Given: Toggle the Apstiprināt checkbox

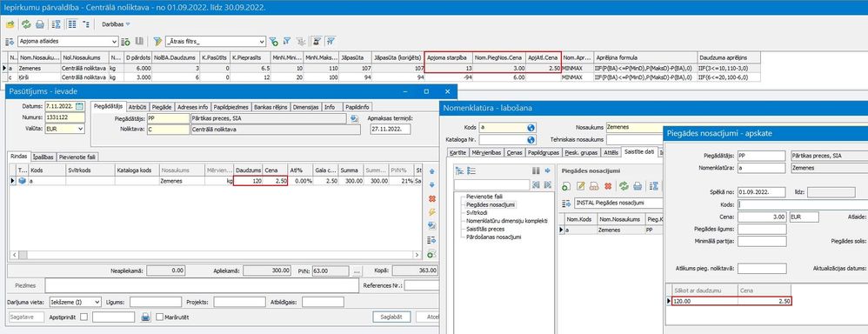Looking at the screenshot, I should tap(83, 317).
